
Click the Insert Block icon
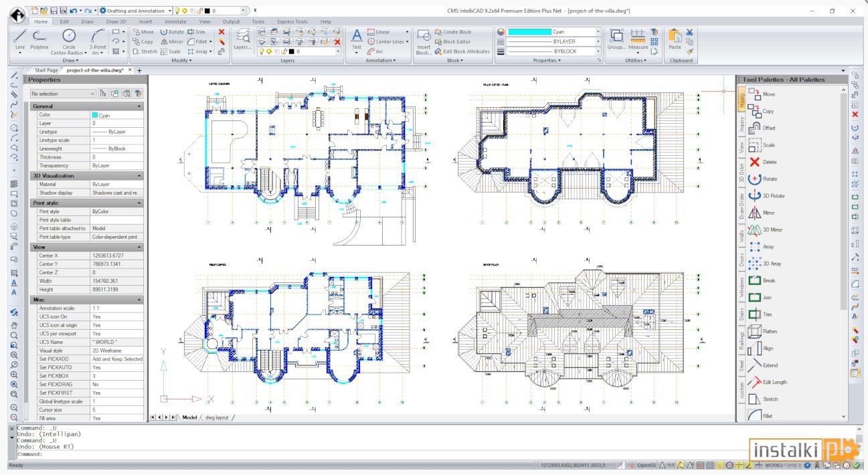pos(424,41)
